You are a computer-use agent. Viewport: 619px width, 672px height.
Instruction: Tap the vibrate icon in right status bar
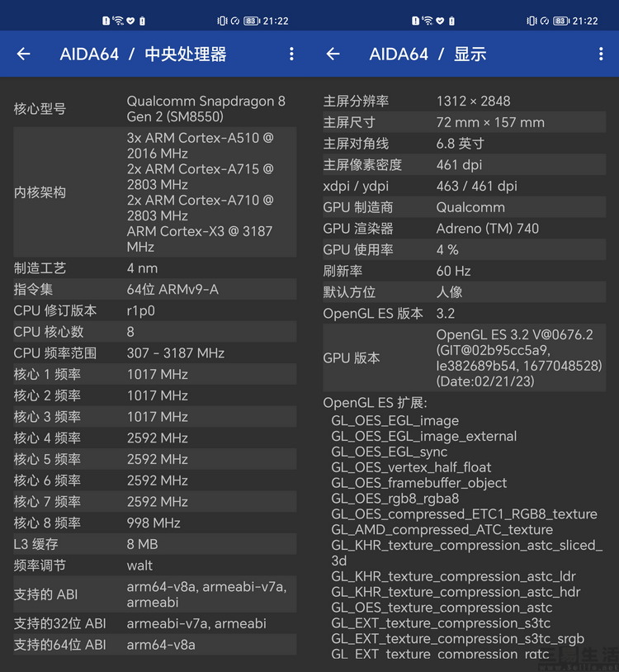[x=532, y=21]
